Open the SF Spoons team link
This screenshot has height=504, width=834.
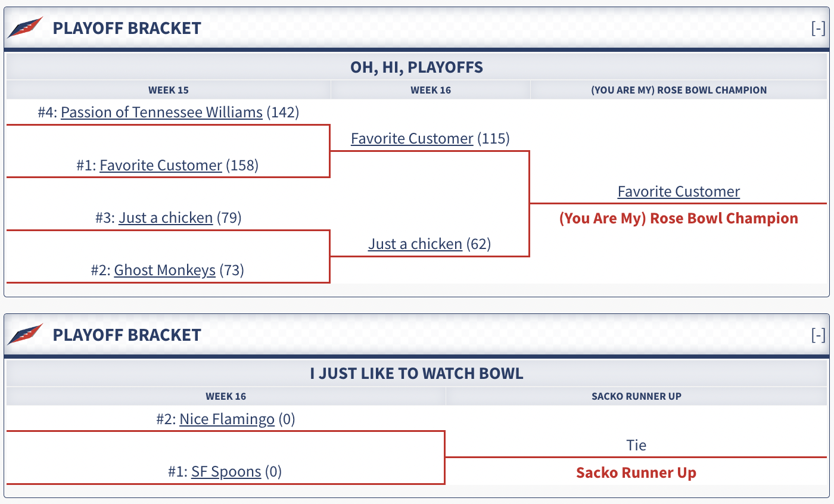coord(226,472)
